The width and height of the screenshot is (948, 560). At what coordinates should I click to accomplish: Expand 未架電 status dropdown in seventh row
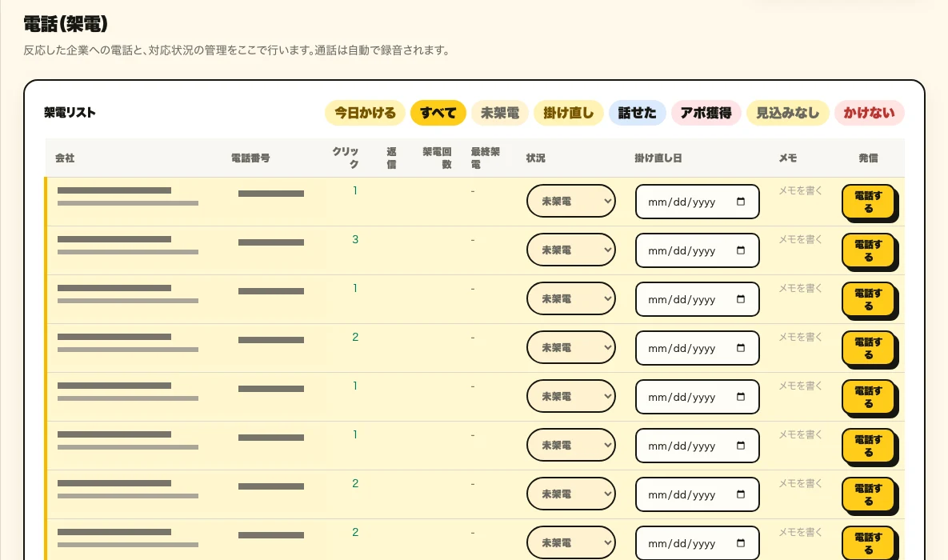(571, 494)
